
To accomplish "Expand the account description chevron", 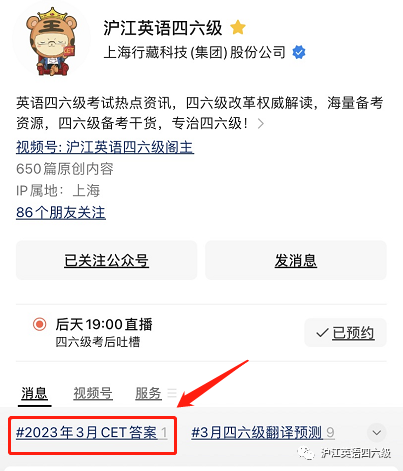I will pyautogui.click(x=261, y=124).
